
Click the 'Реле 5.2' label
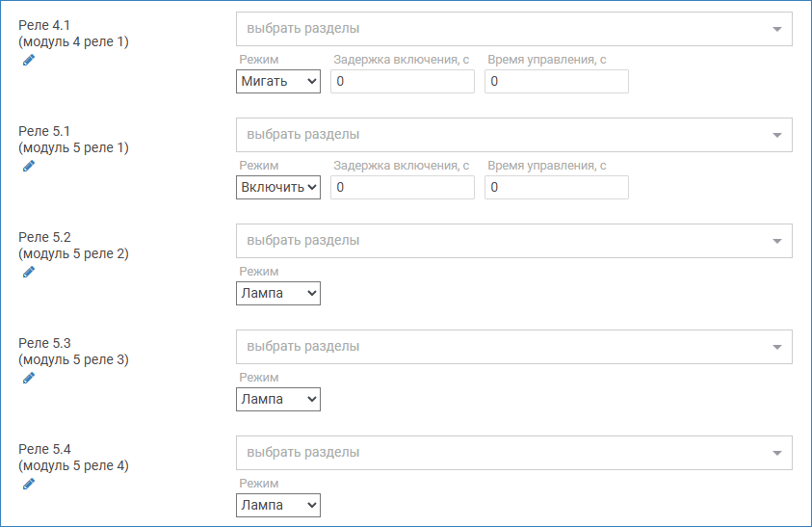click(44, 237)
